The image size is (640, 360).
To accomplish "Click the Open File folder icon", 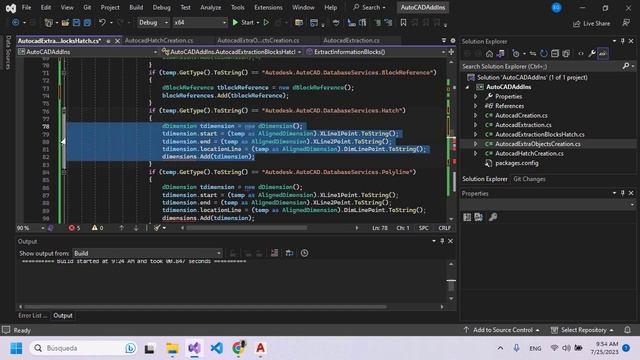I will click(x=65, y=23).
